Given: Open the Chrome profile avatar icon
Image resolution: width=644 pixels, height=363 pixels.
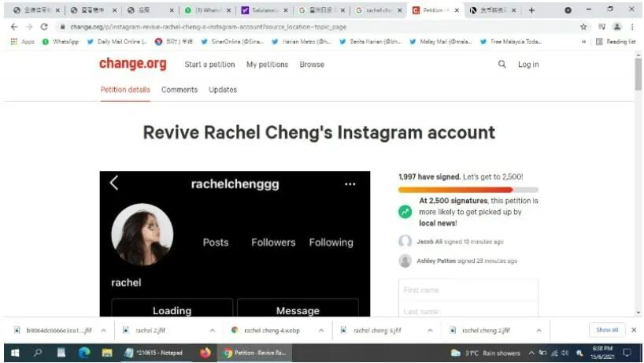Looking at the screenshot, I should tap(617, 27).
